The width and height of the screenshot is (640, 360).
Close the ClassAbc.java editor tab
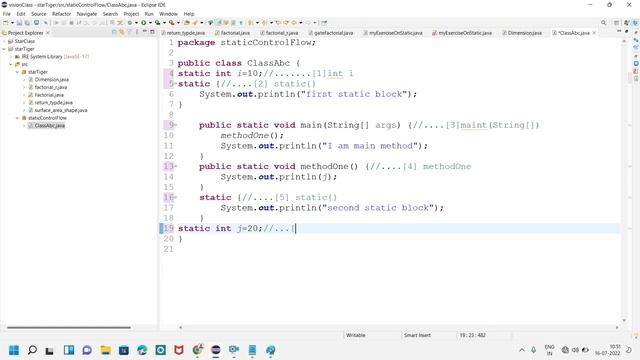(x=594, y=33)
